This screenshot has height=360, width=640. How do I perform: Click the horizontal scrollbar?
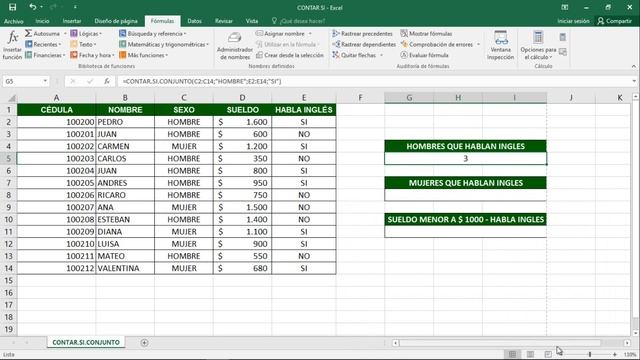click(x=500, y=343)
